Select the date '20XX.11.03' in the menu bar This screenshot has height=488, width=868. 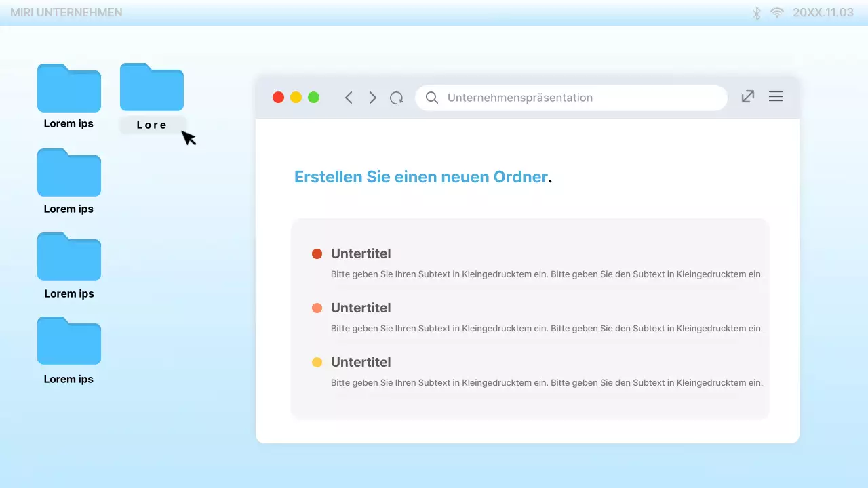[x=822, y=12]
